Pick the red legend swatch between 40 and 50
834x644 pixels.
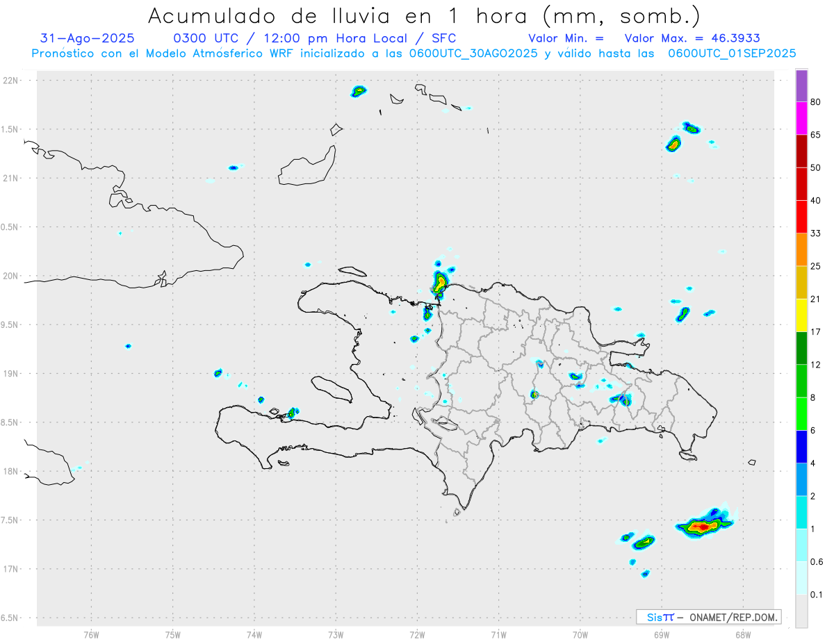[801, 184]
